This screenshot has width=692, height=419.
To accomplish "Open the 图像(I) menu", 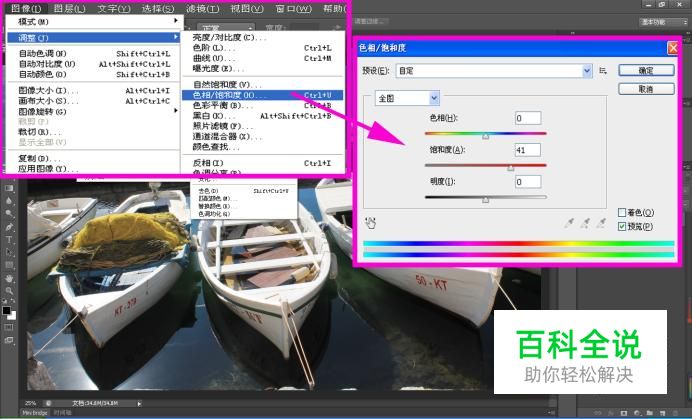I will (26, 8).
